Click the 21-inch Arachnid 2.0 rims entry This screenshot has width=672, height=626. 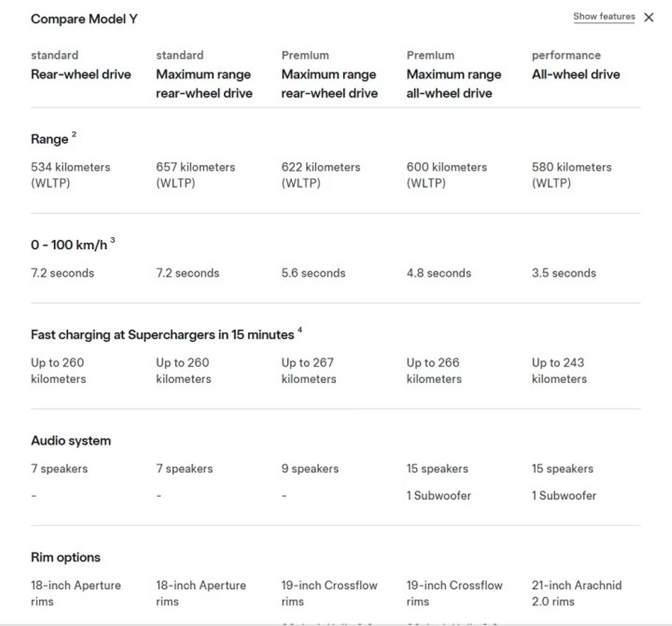576,593
